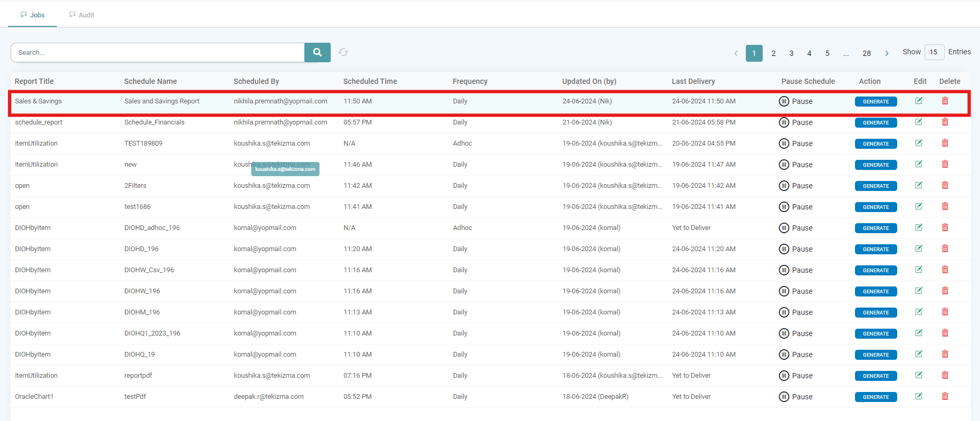
Task: Click the magnifier search button
Action: [x=317, y=52]
